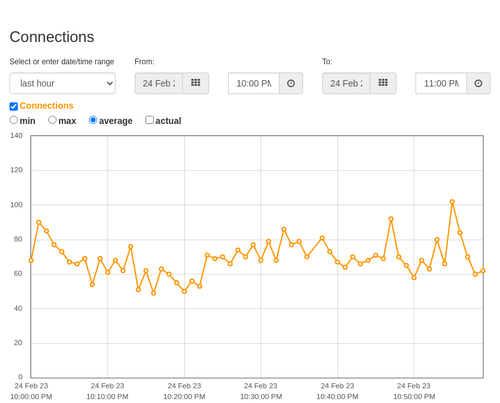Click the lowest data point near 49
Screen dimensions: 500x403
click(154, 293)
